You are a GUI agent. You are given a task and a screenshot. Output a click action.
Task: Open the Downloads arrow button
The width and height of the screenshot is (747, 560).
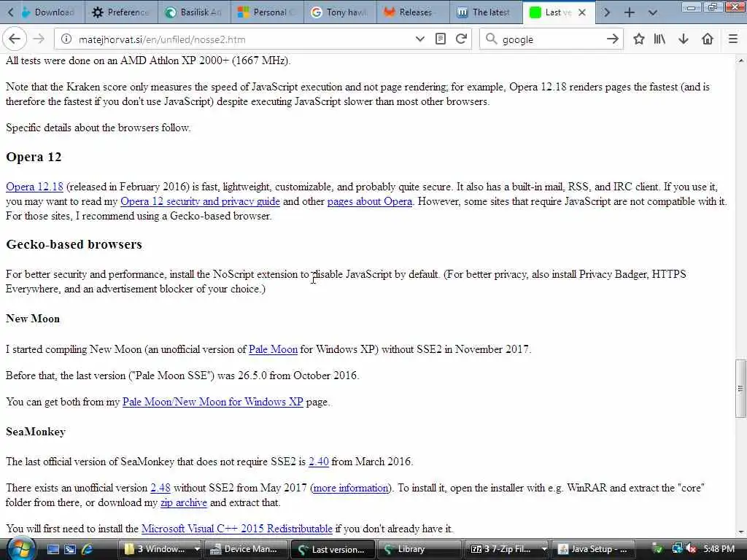coord(684,39)
